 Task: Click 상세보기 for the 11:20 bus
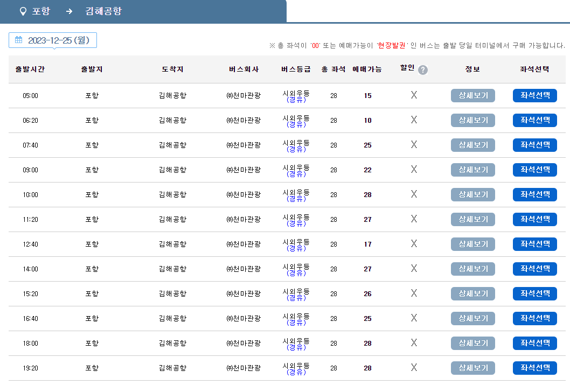click(473, 220)
